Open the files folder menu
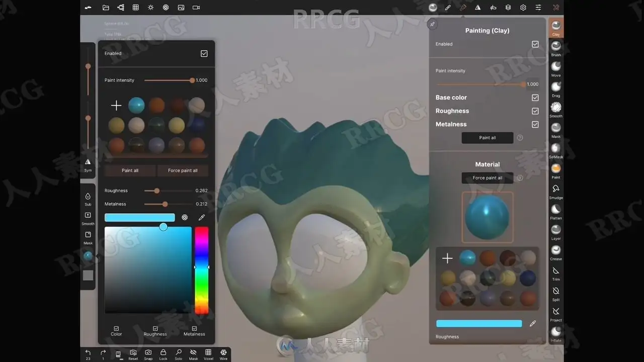644x362 pixels. pyautogui.click(x=106, y=8)
